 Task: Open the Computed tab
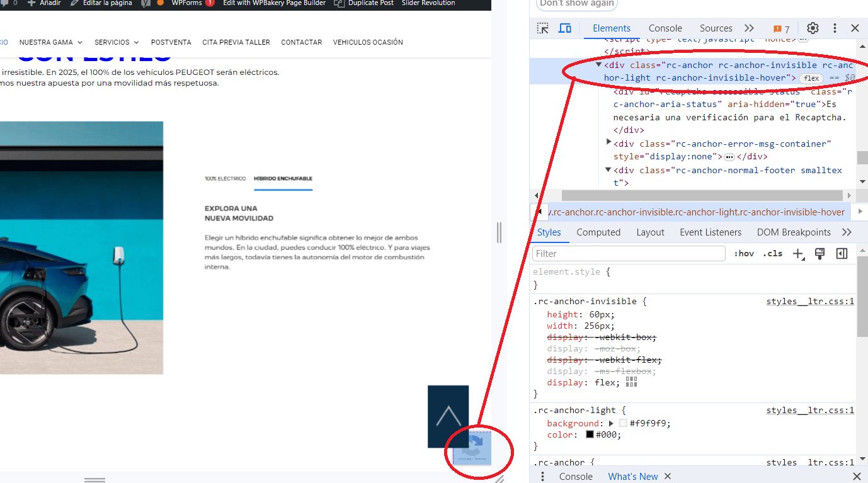click(598, 232)
